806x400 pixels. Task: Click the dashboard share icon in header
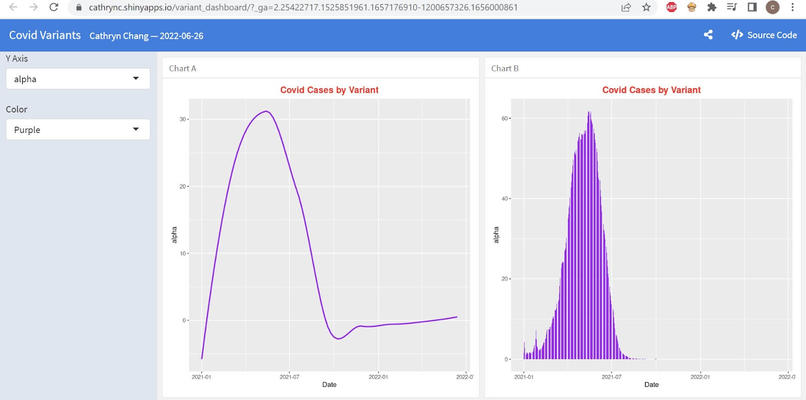click(x=708, y=35)
